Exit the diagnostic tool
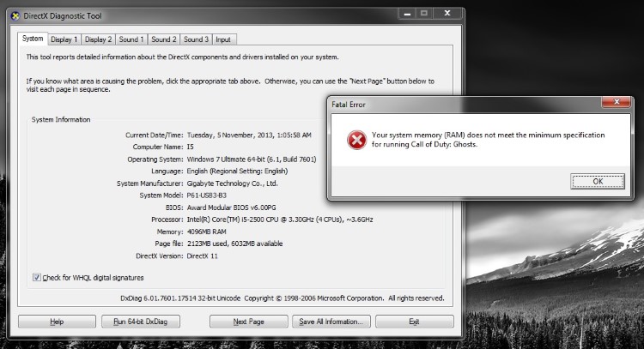The height and width of the screenshot is (349, 644). coord(415,322)
